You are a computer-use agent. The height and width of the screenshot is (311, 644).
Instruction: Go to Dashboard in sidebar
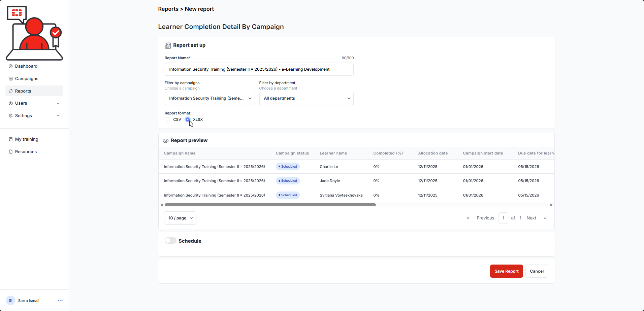tap(26, 66)
